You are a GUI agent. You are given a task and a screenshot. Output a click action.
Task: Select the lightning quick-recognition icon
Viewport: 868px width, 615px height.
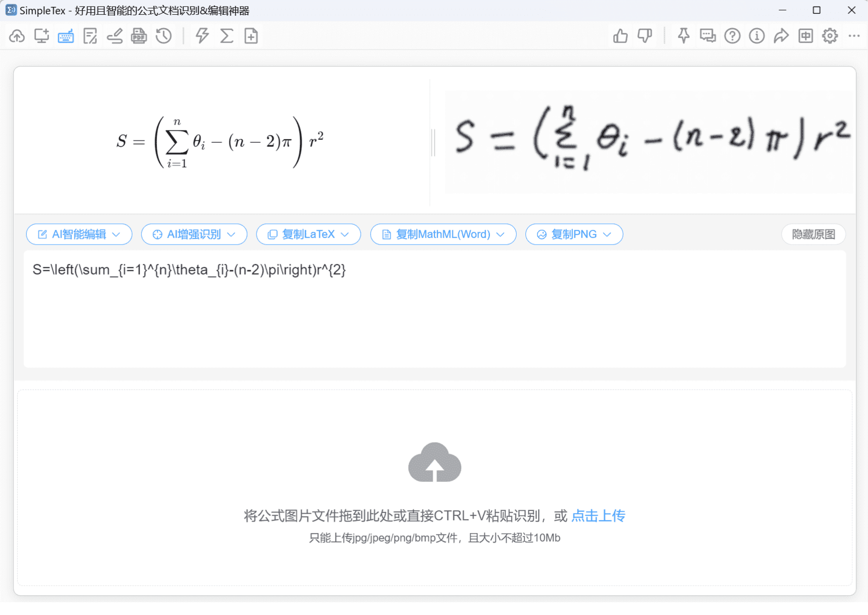tap(201, 36)
